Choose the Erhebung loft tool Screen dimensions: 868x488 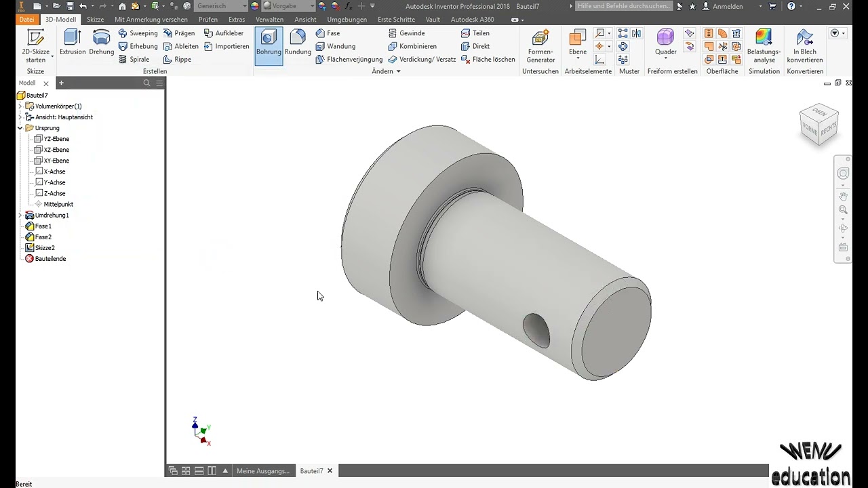[x=138, y=46]
